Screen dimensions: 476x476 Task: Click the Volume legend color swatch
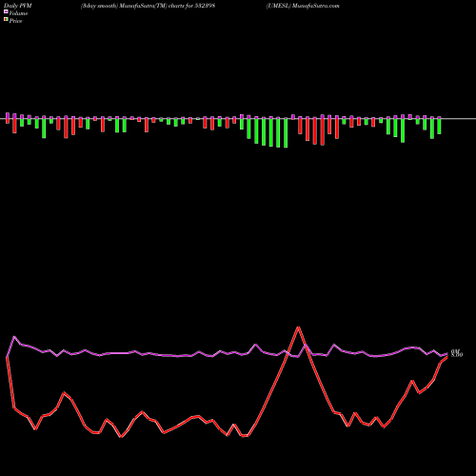click(6, 11)
